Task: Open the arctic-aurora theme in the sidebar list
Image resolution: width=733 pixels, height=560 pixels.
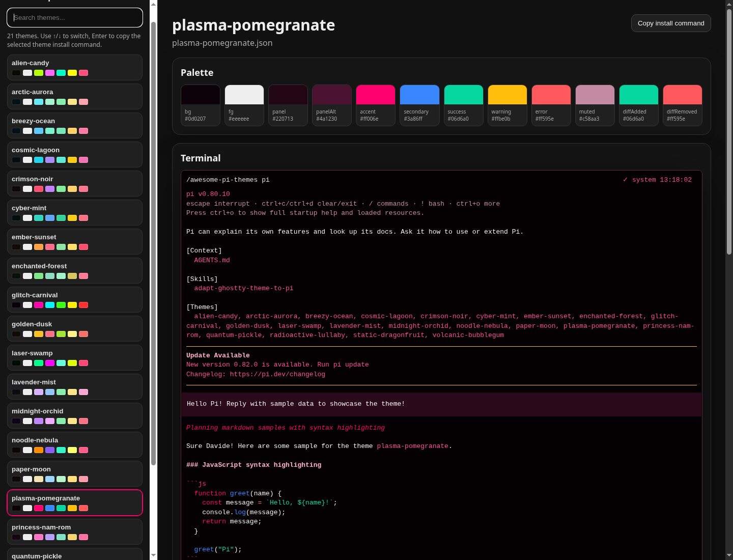Action: click(x=75, y=96)
